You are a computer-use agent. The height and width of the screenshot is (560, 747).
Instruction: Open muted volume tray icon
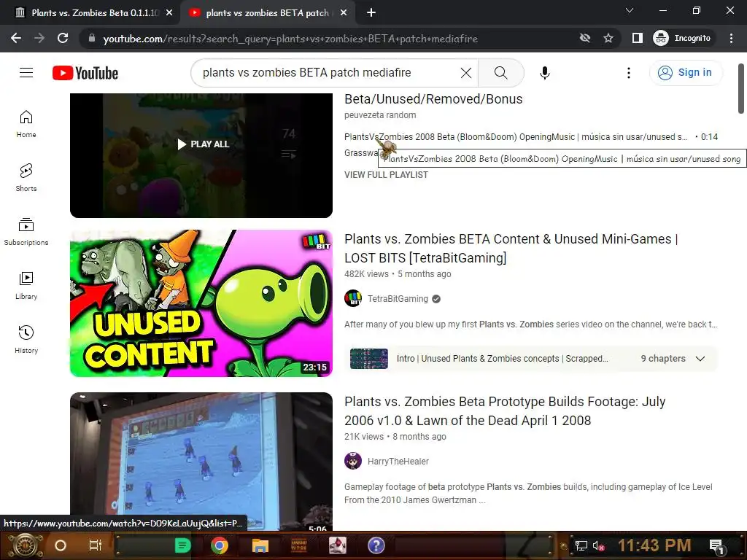tap(598, 545)
